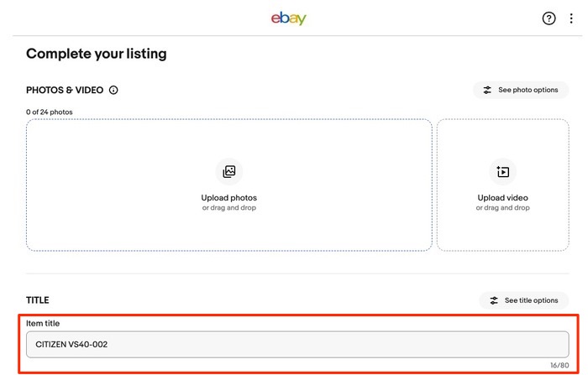Click the Upload photos label
This screenshot has height=375, width=588.
pos(228,198)
